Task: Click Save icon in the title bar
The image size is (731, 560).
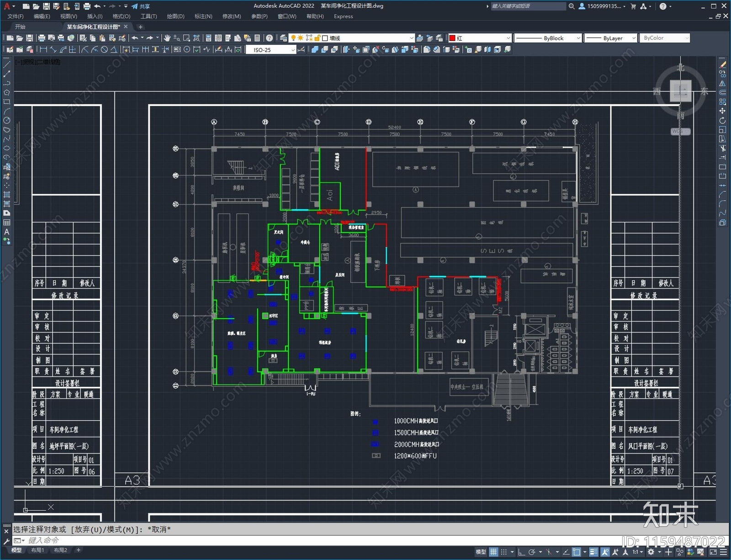Action: tap(46, 6)
